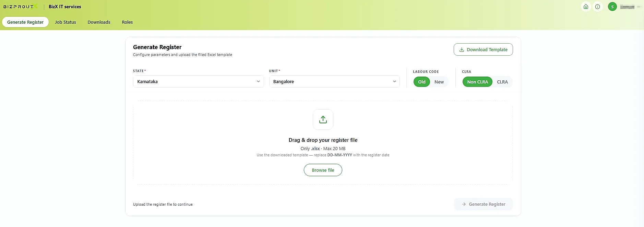Choose the Non CLRA option
Screen dimensions: 644x227
click(477, 82)
